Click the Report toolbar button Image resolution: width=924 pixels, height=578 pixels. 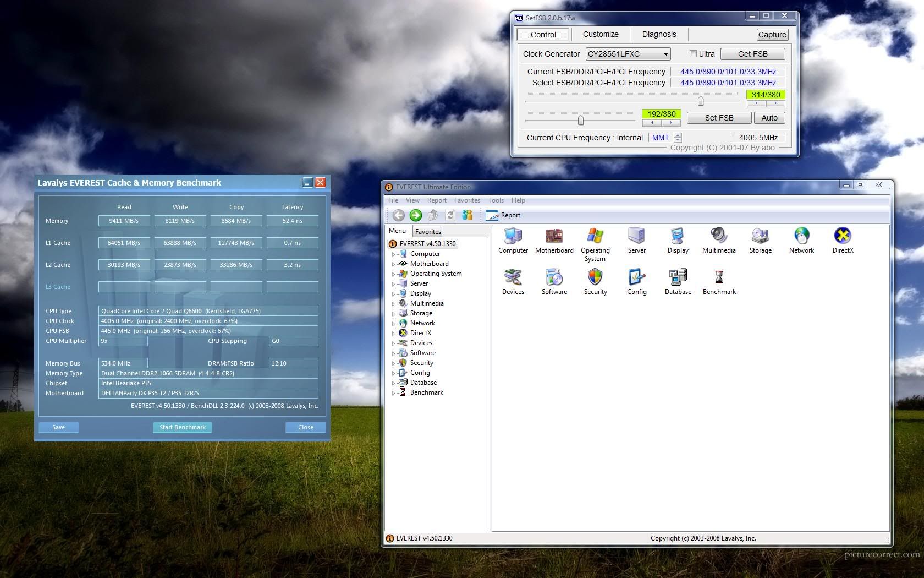pyautogui.click(x=503, y=215)
